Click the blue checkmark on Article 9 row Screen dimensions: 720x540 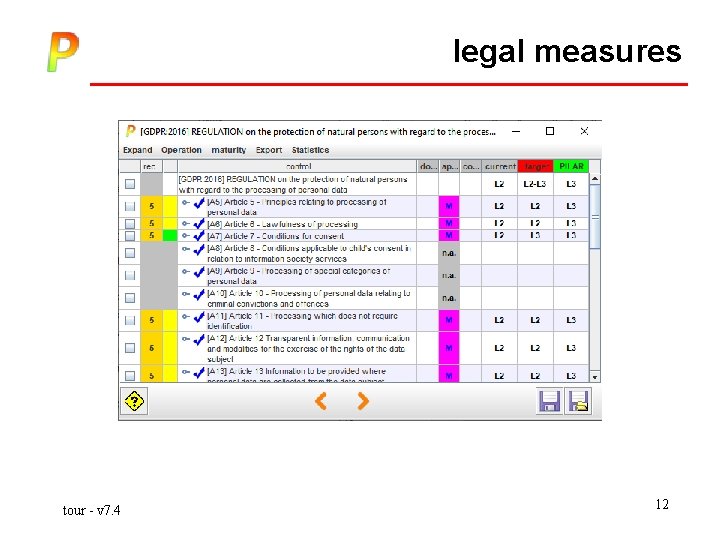click(x=199, y=272)
